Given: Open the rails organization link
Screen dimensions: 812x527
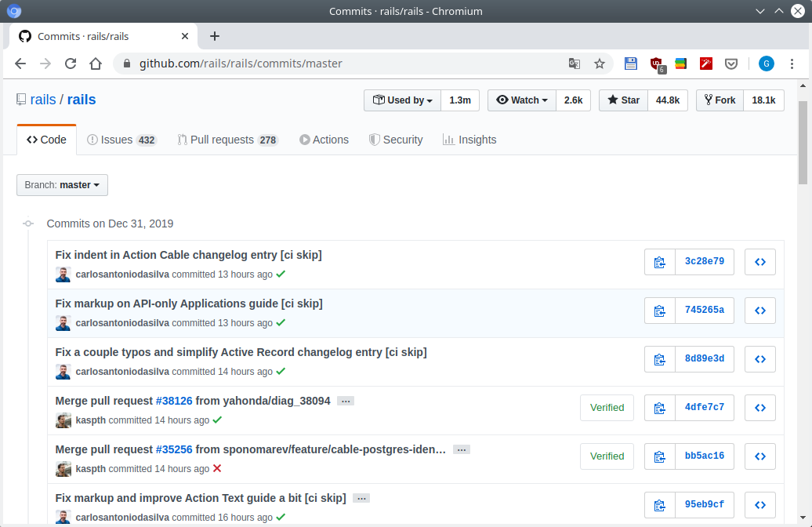Looking at the screenshot, I should [43, 100].
